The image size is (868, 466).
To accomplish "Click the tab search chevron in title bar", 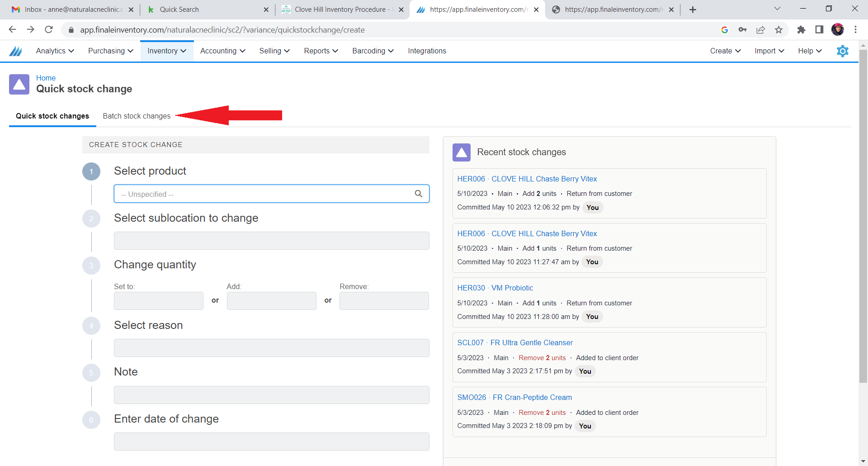I will pyautogui.click(x=777, y=9).
